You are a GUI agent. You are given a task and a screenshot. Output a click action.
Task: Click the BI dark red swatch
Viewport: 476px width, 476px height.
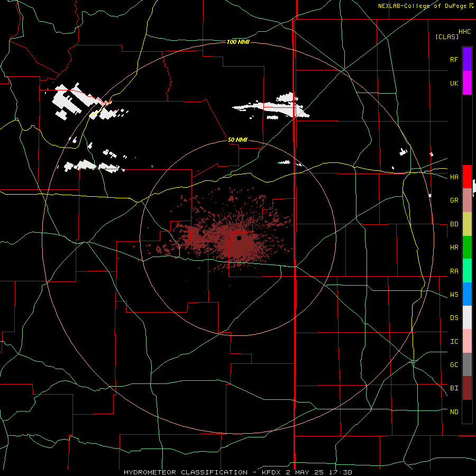(467, 388)
